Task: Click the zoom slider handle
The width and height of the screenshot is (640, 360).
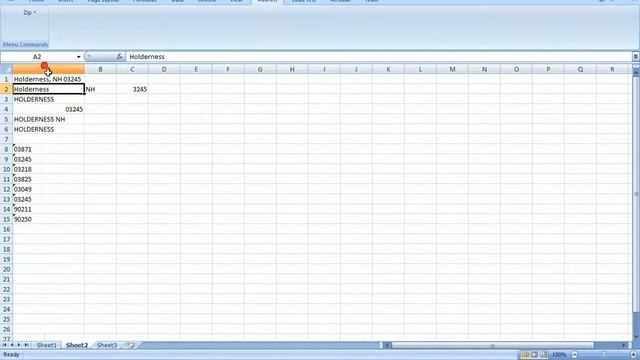Action: [604, 355]
